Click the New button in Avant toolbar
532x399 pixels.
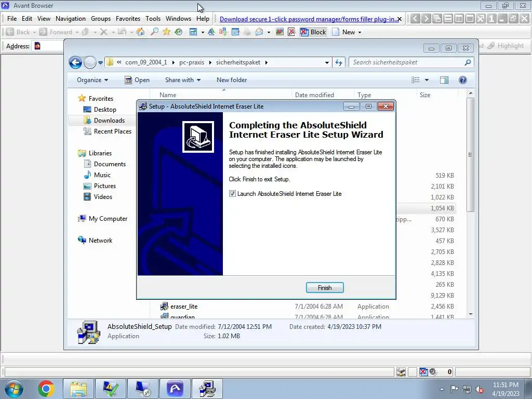coord(343,32)
